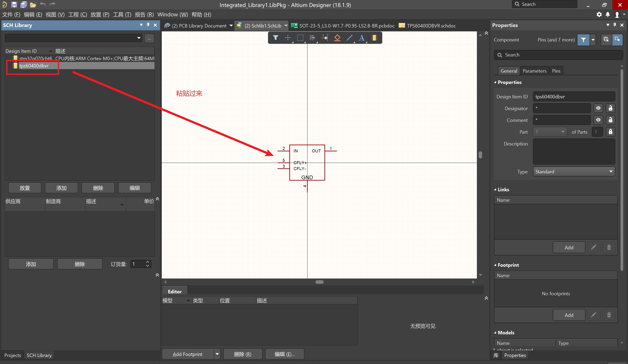
Task: Click the IEEE symbol tool
Action: pyautogui.click(x=337, y=38)
